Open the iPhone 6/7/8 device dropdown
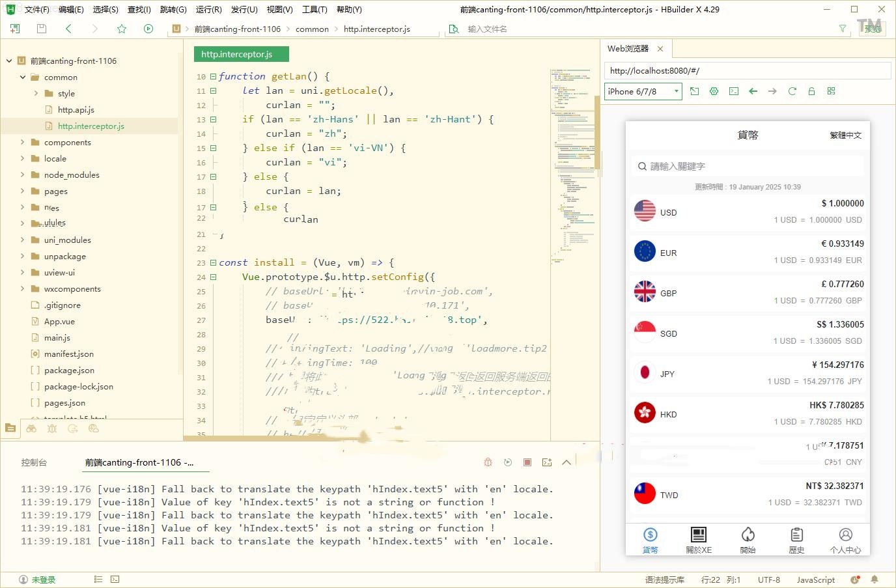896x588 pixels. click(643, 91)
